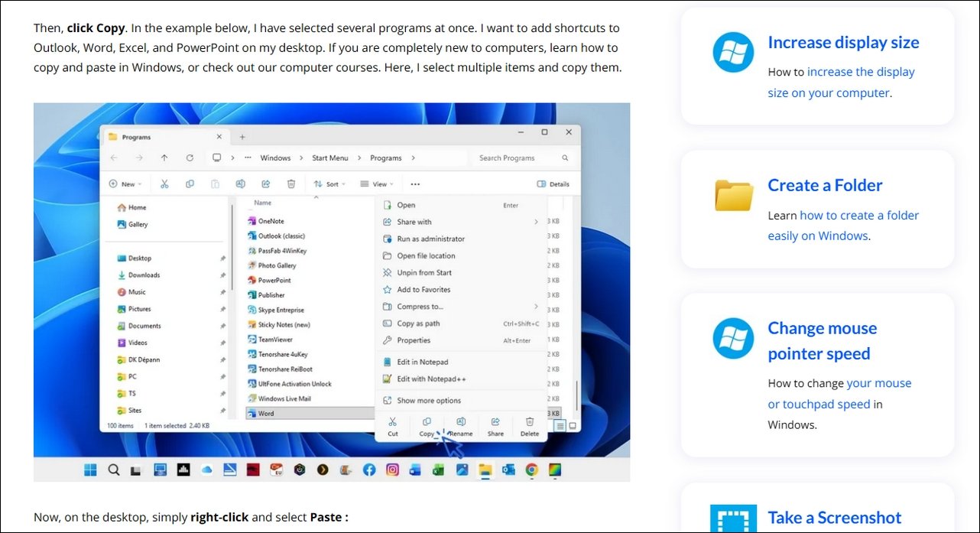
Task: Open Instagram from the taskbar
Action: (392, 470)
